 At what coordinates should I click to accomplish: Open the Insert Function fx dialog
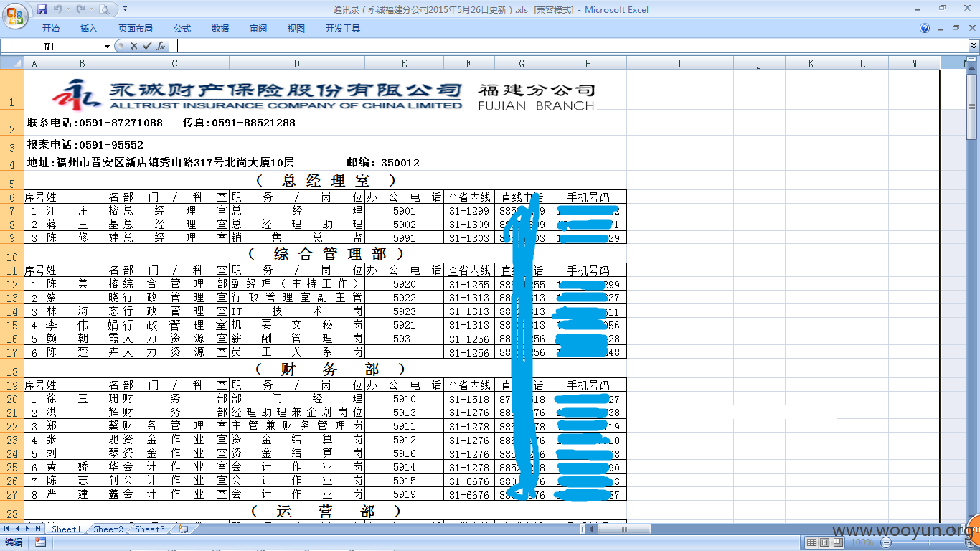click(161, 46)
